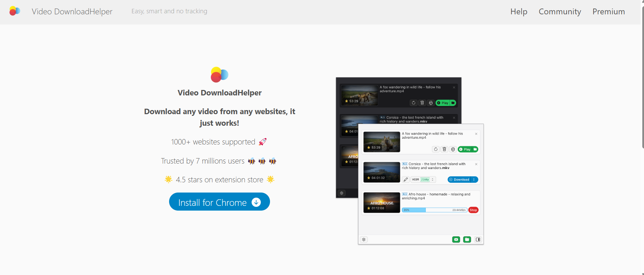
Task: Click the Play button in dark panel fox item
Action: tap(443, 103)
